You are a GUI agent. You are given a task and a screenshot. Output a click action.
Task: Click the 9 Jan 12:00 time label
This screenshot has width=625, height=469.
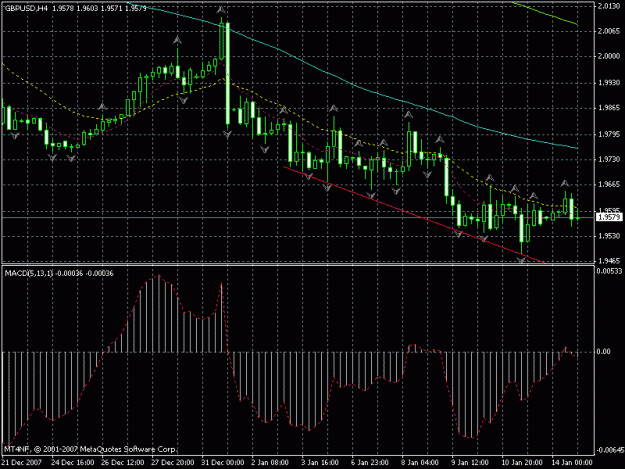pyautogui.click(x=470, y=463)
